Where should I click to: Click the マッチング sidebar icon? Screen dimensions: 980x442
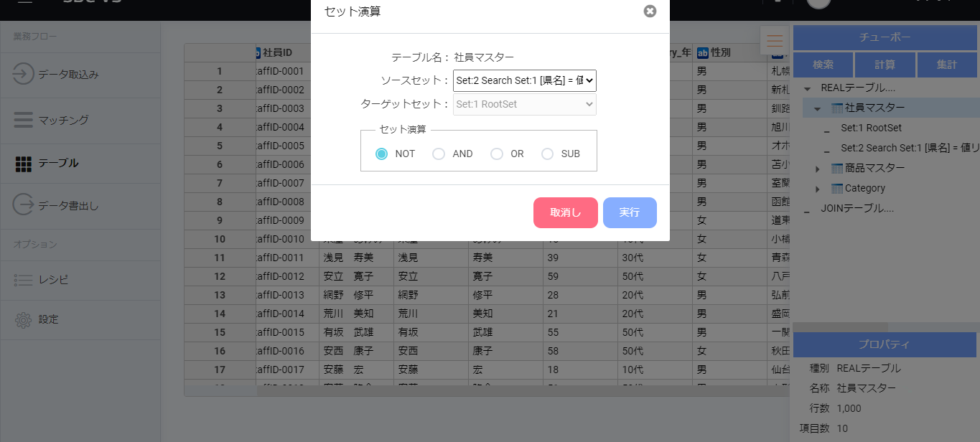[x=24, y=120]
